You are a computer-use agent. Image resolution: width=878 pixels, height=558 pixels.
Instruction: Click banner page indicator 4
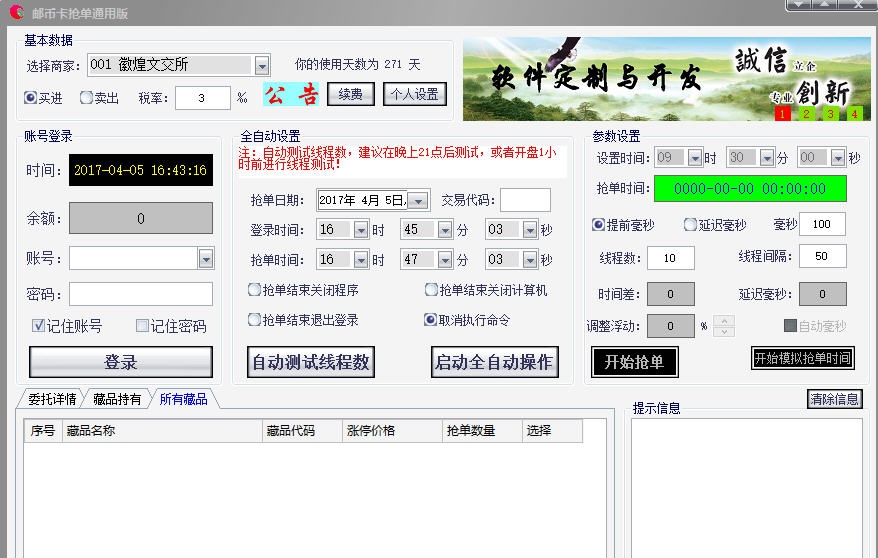(854, 114)
